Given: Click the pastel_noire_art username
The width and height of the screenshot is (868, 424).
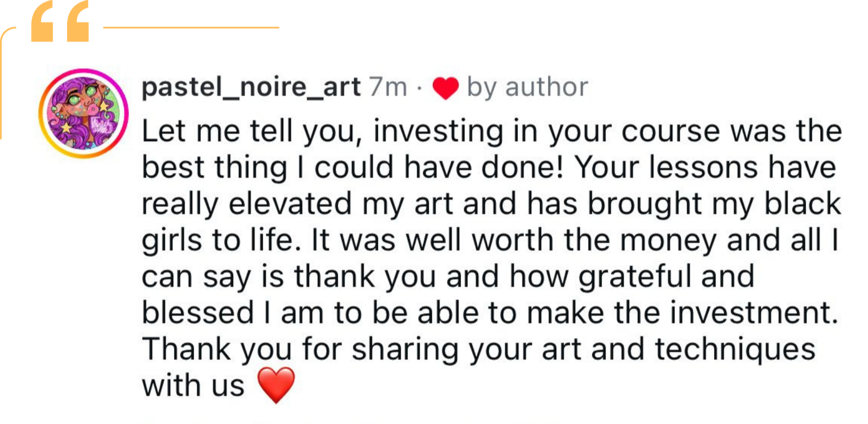Looking at the screenshot, I should (251, 87).
